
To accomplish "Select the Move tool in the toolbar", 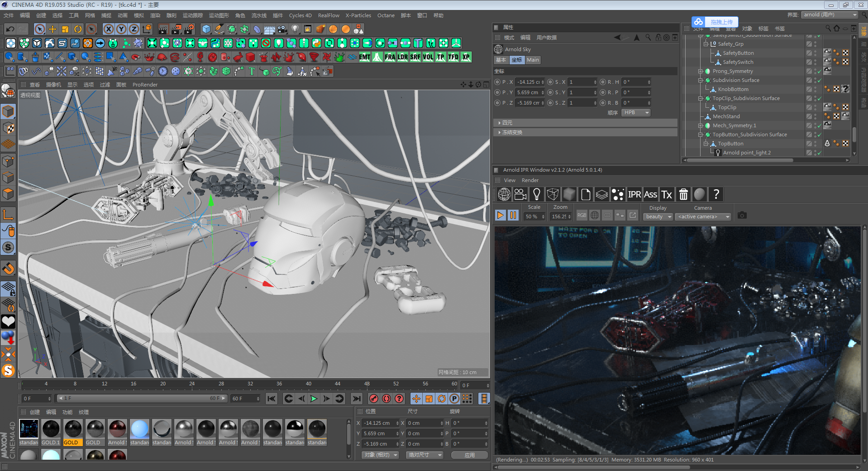I will [52, 29].
